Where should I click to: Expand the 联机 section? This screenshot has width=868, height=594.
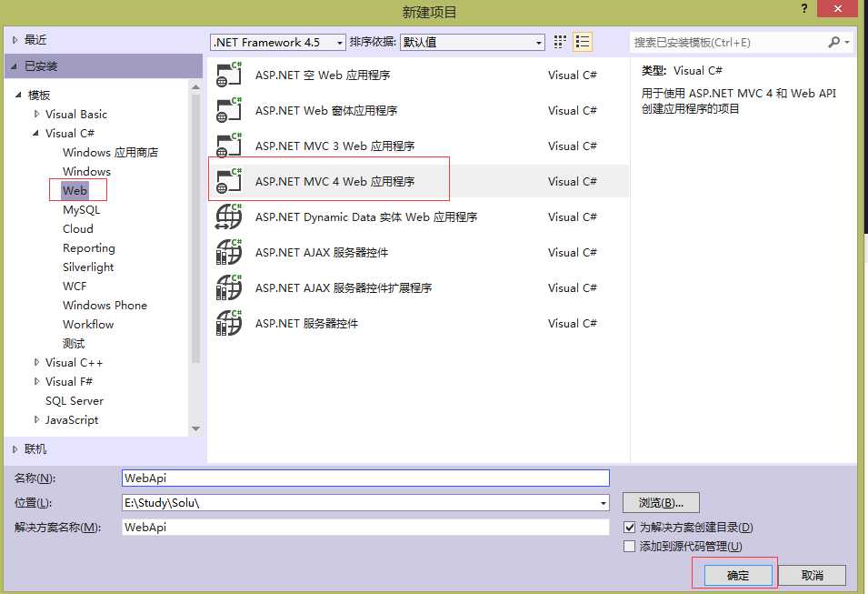click(x=15, y=448)
